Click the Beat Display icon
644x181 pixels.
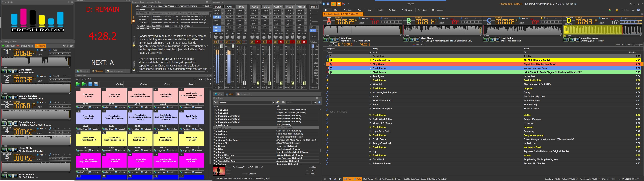(414, 44)
